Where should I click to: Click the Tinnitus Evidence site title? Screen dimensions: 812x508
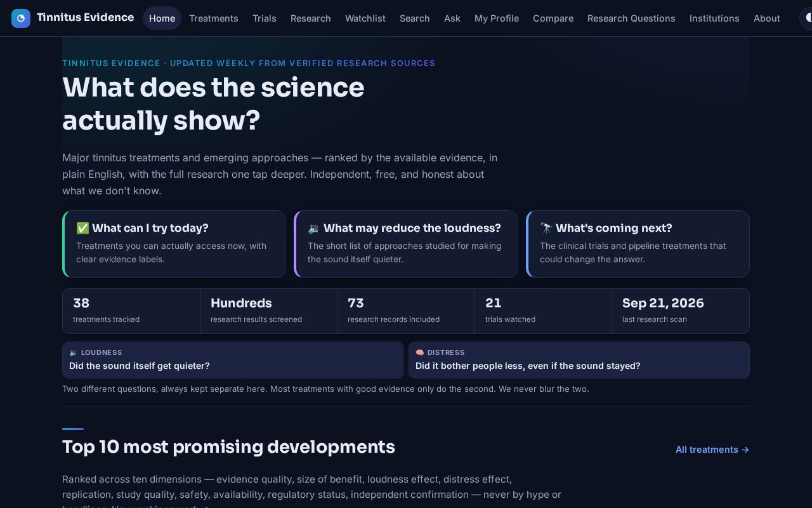tap(85, 18)
